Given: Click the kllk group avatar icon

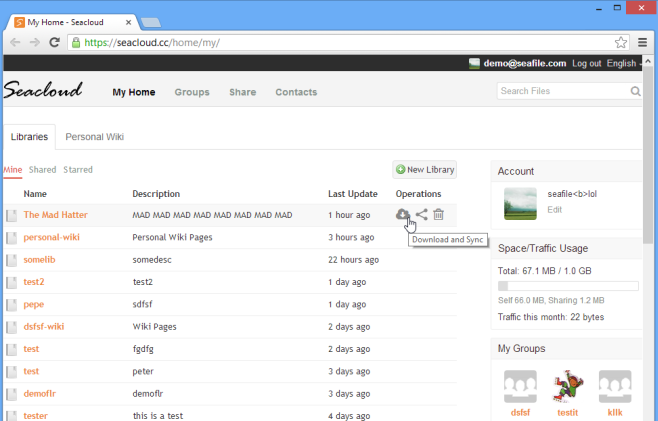Looking at the screenshot, I should (x=615, y=386).
